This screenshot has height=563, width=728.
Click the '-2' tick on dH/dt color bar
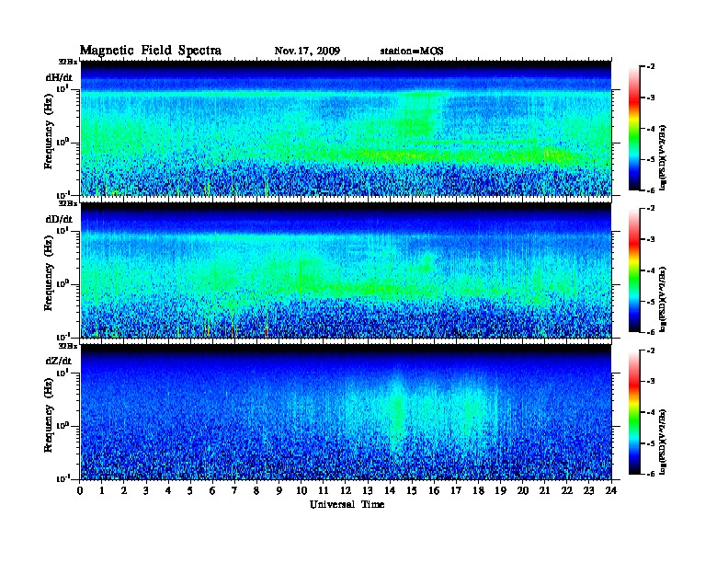click(651, 67)
